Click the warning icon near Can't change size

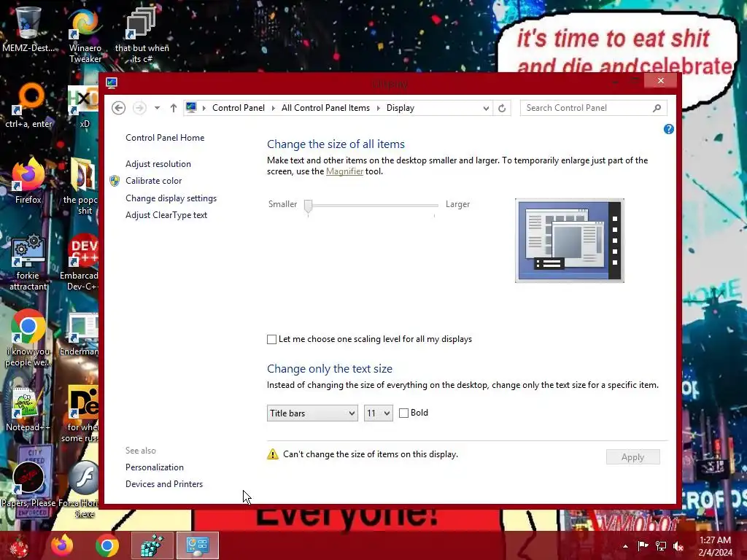click(x=273, y=454)
